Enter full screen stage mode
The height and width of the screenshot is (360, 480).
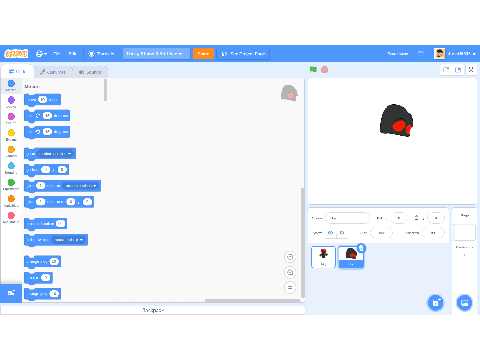click(x=471, y=70)
